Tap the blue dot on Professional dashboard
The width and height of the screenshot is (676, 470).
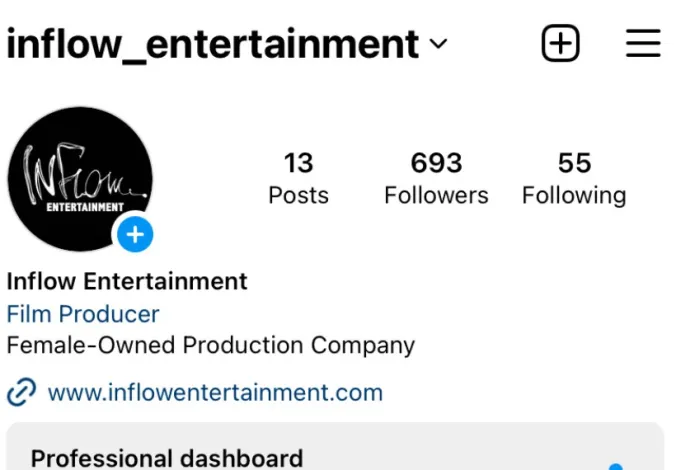616,466
